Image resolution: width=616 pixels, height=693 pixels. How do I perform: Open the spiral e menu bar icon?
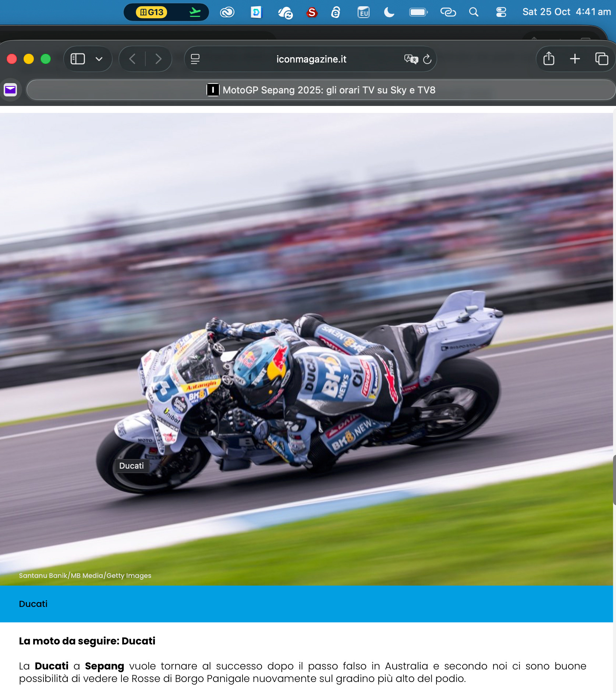pyautogui.click(x=336, y=13)
